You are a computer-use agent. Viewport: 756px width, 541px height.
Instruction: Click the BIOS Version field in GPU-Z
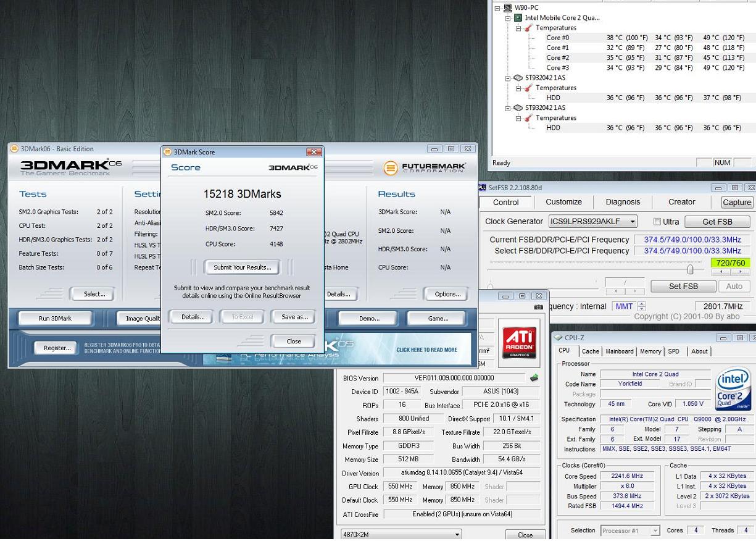(x=454, y=378)
